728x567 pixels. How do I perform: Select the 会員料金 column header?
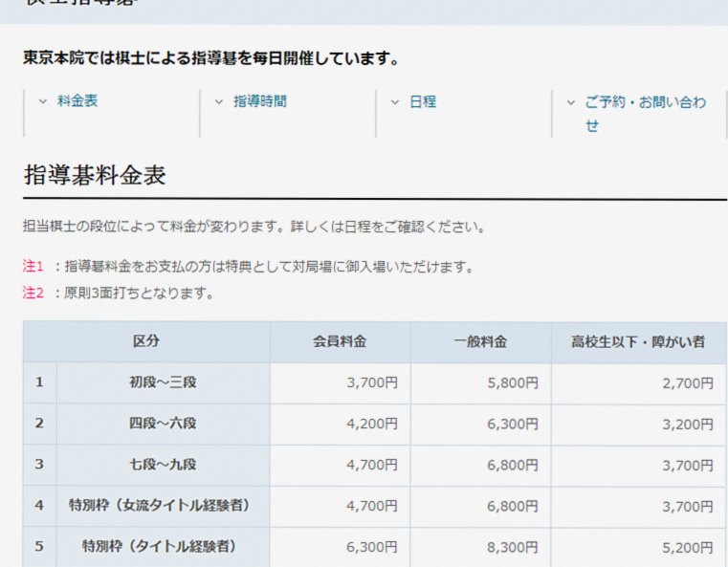pyautogui.click(x=340, y=341)
